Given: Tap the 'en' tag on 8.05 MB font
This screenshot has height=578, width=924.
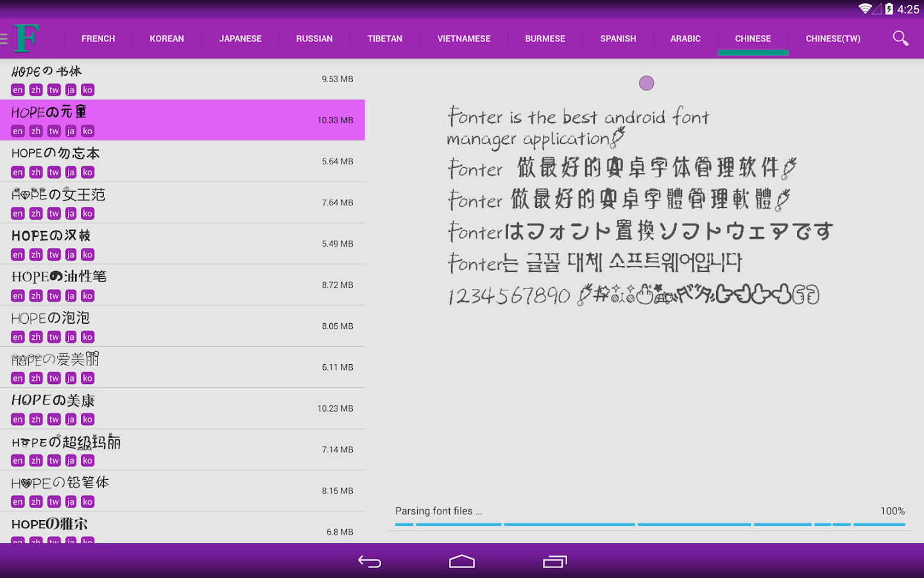Looking at the screenshot, I should [x=18, y=337].
